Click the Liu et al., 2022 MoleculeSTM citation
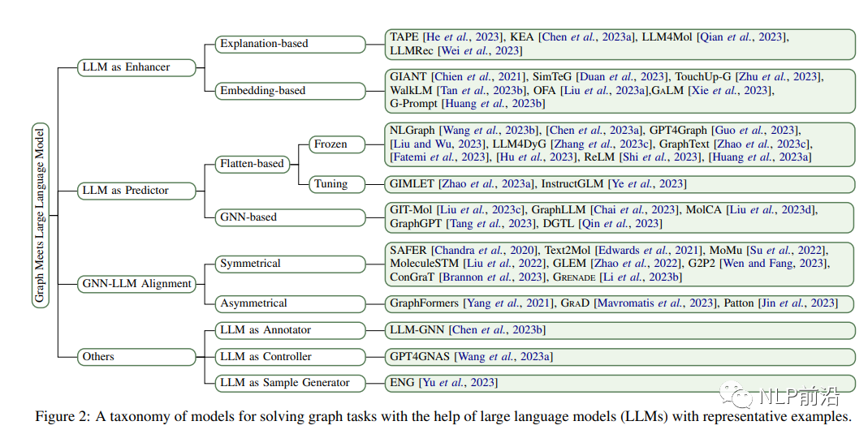The image size is (868, 434). (505, 264)
